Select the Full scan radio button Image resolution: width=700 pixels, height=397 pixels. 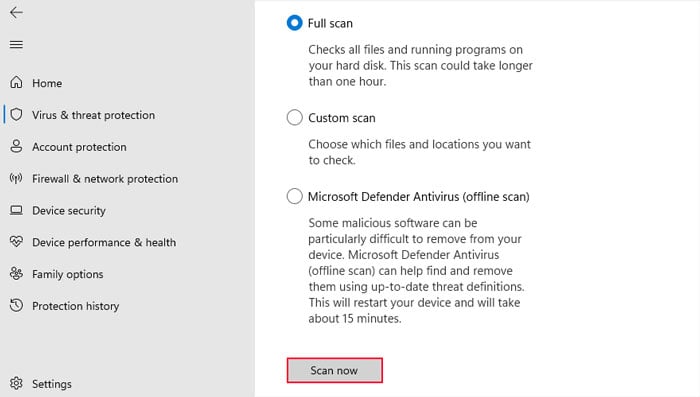295,23
